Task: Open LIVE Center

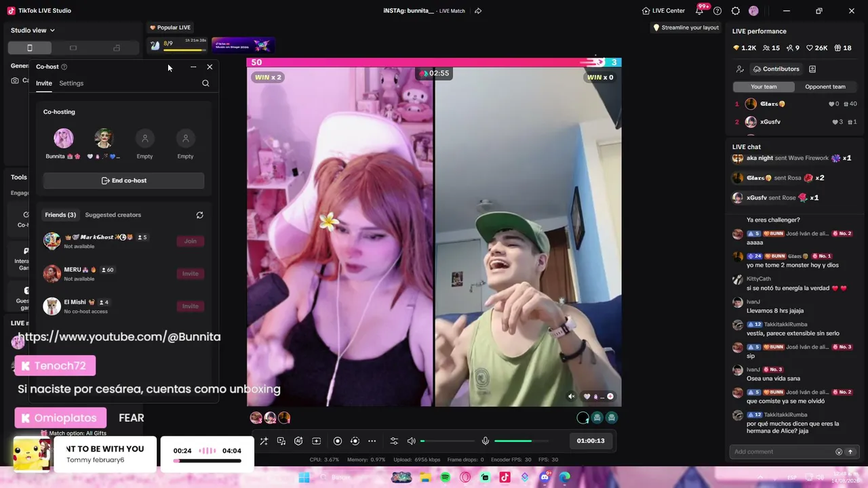Action: (663, 11)
